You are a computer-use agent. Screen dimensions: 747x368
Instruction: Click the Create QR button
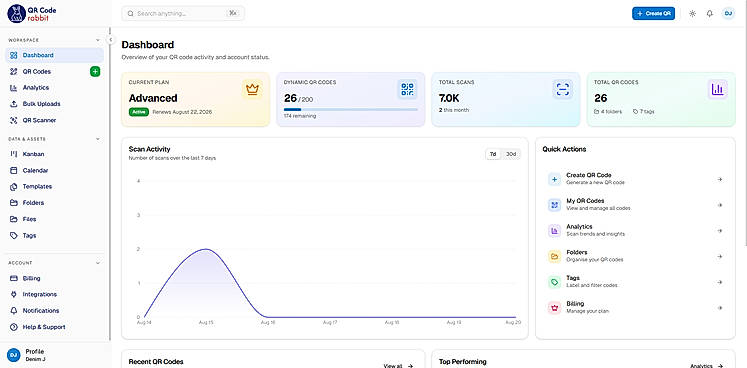pos(653,13)
